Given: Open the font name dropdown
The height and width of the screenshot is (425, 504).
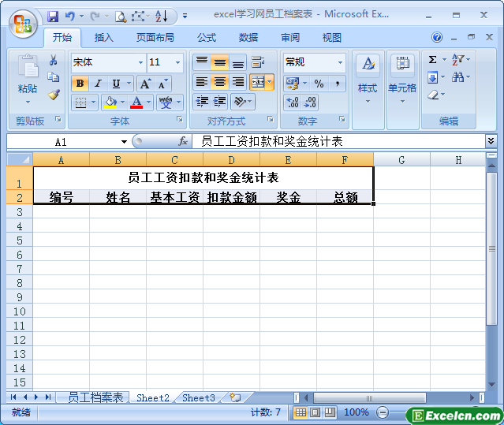Looking at the screenshot, I should click(x=140, y=62).
